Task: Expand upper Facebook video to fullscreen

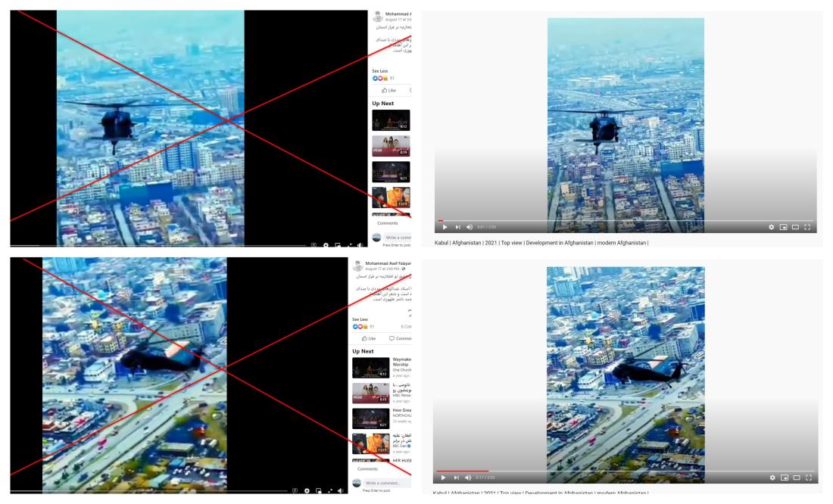Action: 349,245
